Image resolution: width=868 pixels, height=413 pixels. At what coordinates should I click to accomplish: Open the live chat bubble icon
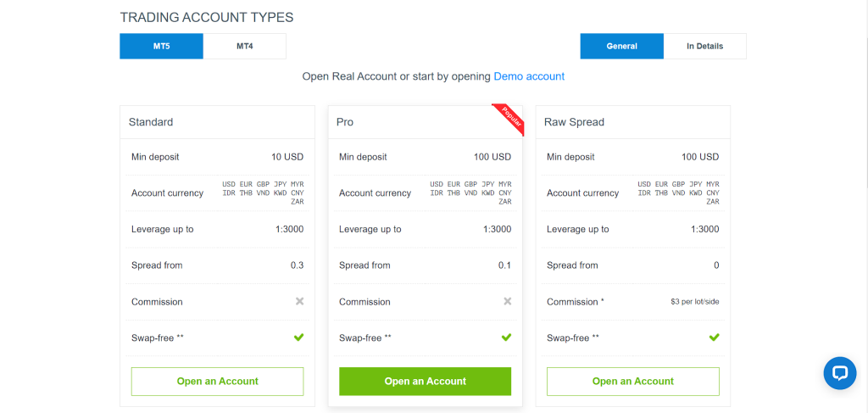click(x=840, y=373)
